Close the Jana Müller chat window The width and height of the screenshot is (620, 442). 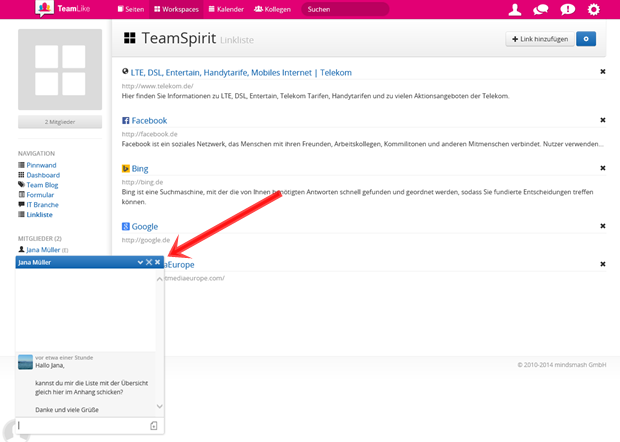157,262
